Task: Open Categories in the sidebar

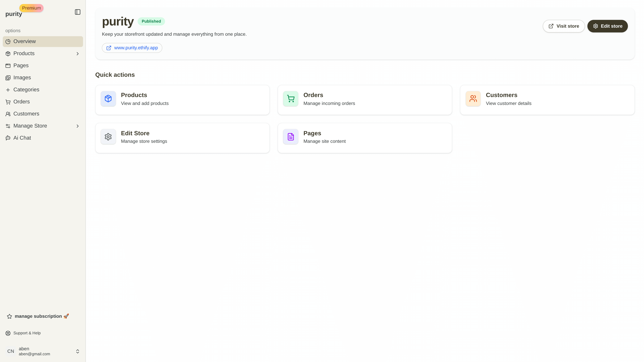Action: [43, 90]
